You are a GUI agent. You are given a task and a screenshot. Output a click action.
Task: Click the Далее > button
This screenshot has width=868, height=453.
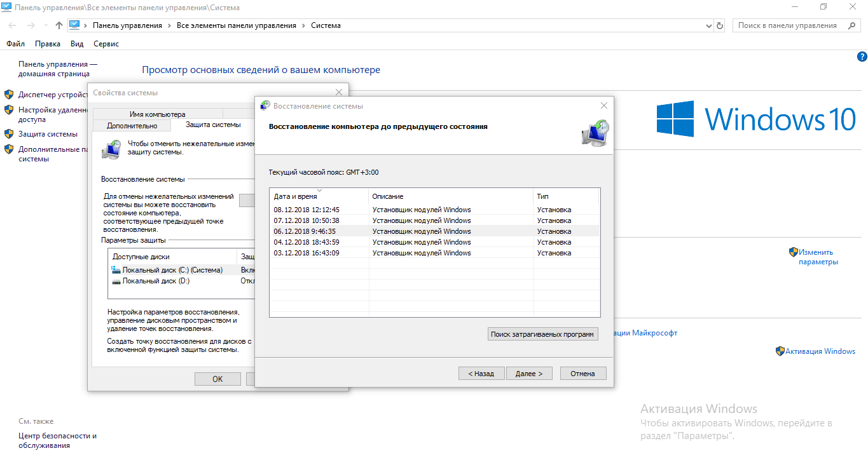[529, 374]
